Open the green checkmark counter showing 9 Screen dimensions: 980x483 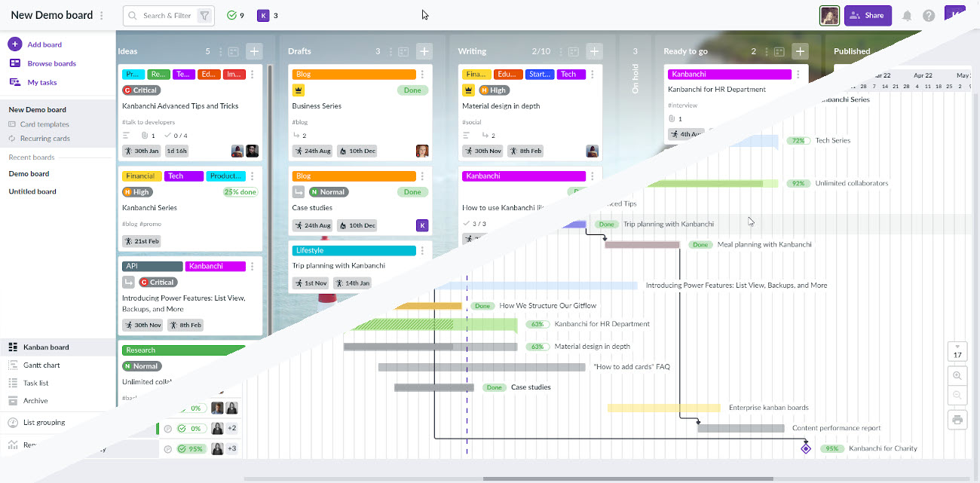coord(236,15)
